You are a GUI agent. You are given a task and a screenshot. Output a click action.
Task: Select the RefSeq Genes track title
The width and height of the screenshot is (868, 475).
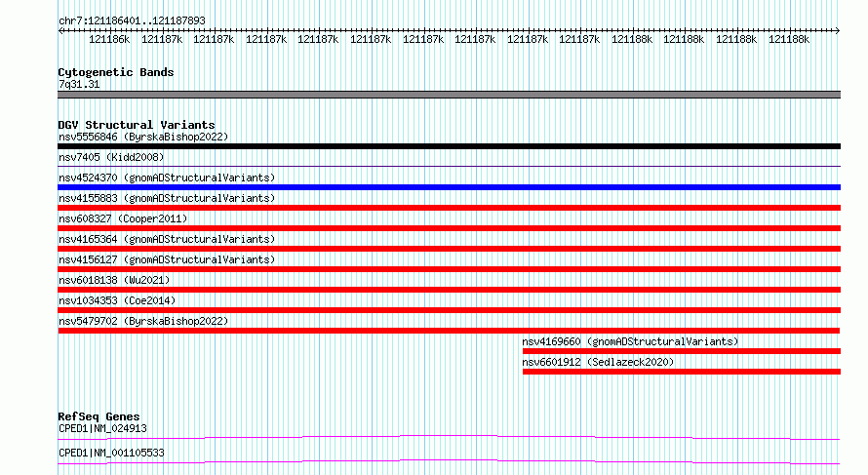click(x=99, y=416)
